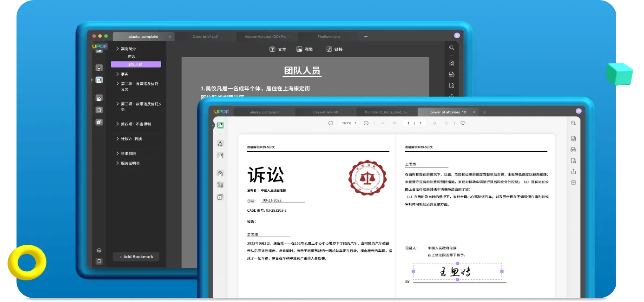This screenshot has height=302, width=644.
Task: Click the protect document icon in front window
Action: [x=573, y=161]
